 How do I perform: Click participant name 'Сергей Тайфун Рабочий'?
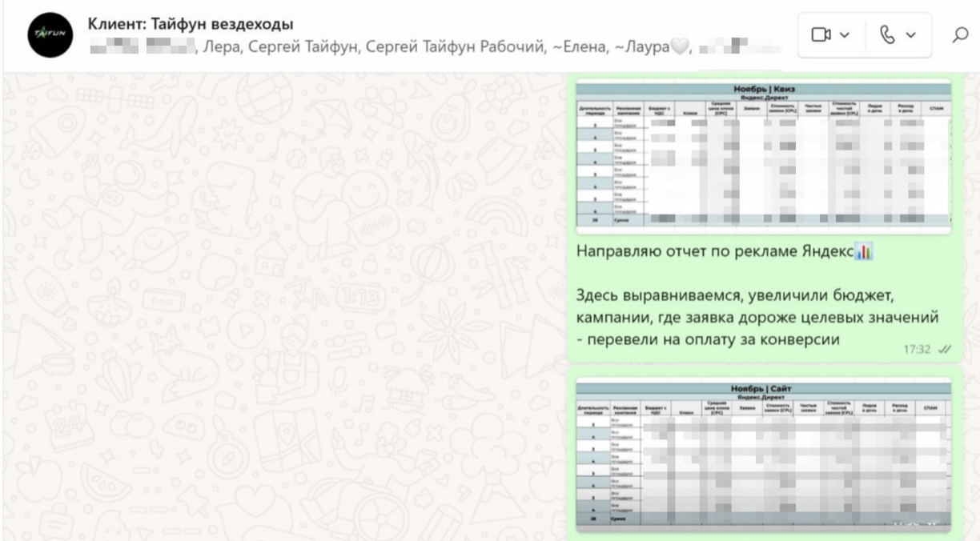[x=456, y=46]
